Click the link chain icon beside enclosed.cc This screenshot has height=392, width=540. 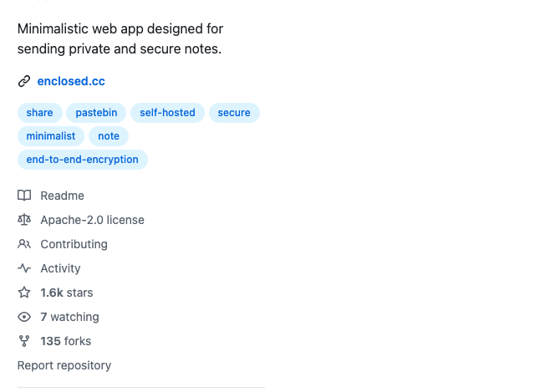click(x=24, y=82)
